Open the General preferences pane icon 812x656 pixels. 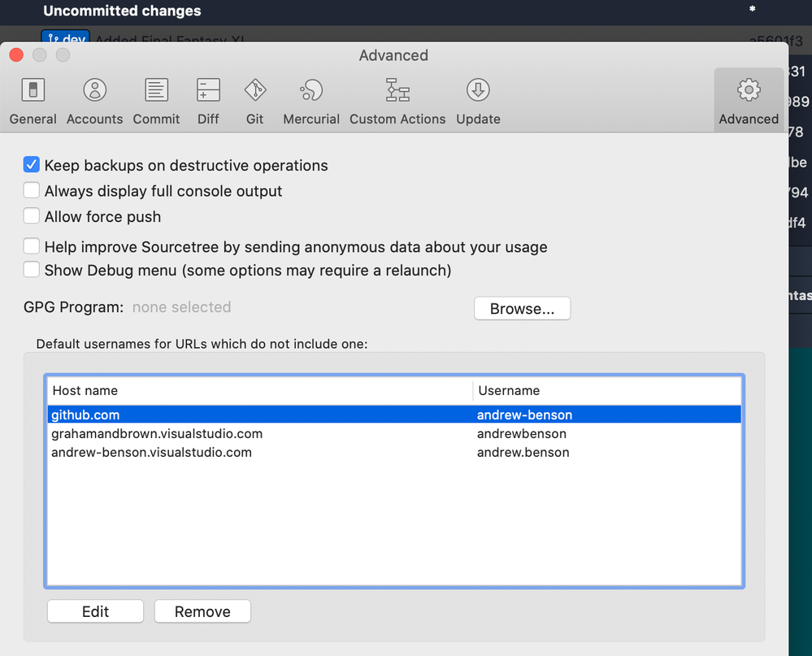[33, 90]
